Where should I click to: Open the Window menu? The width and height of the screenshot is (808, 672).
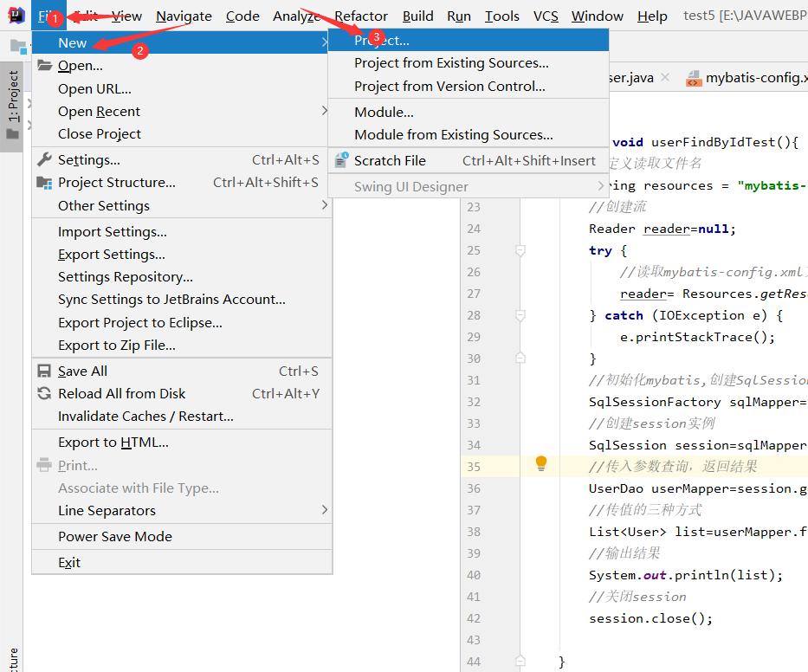click(x=598, y=16)
